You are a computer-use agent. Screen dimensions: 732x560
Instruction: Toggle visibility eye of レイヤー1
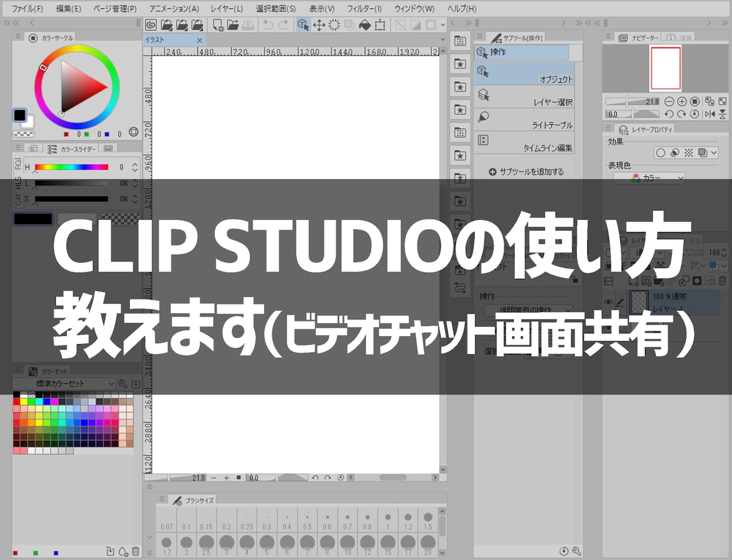click(x=609, y=302)
